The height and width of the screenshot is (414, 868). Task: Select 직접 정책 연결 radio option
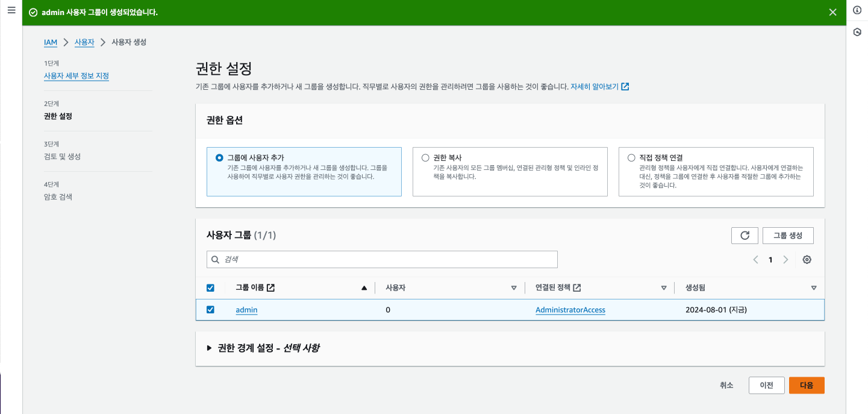[x=631, y=158]
